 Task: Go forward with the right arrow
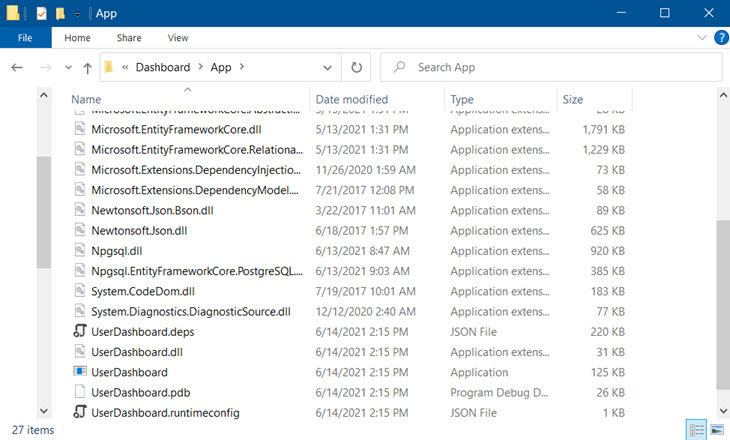click(x=46, y=68)
